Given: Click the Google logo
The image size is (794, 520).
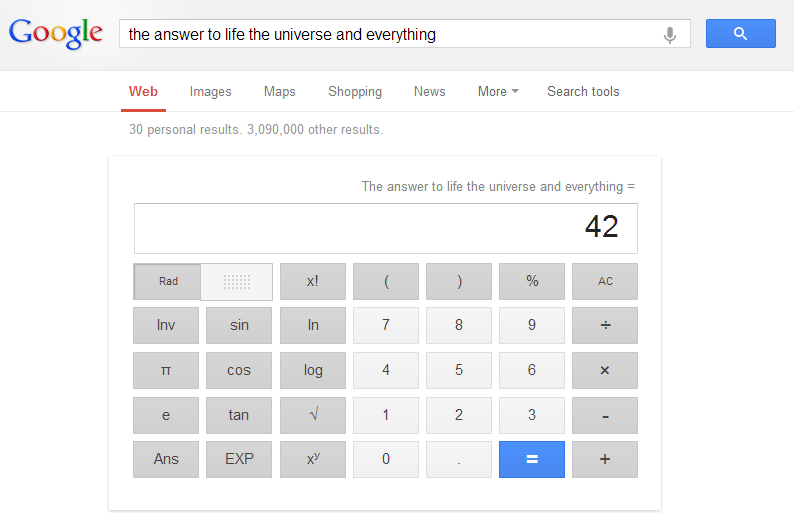Looking at the screenshot, I should (x=56, y=33).
